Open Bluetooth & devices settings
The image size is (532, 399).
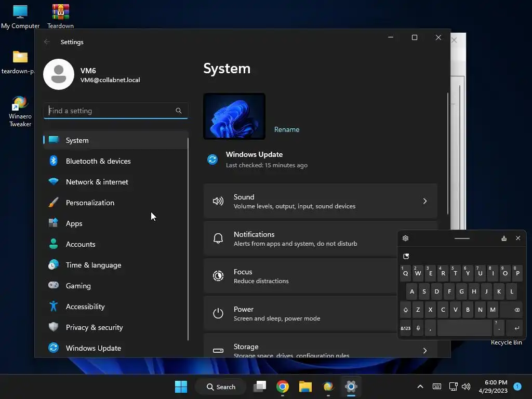(x=115, y=161)
